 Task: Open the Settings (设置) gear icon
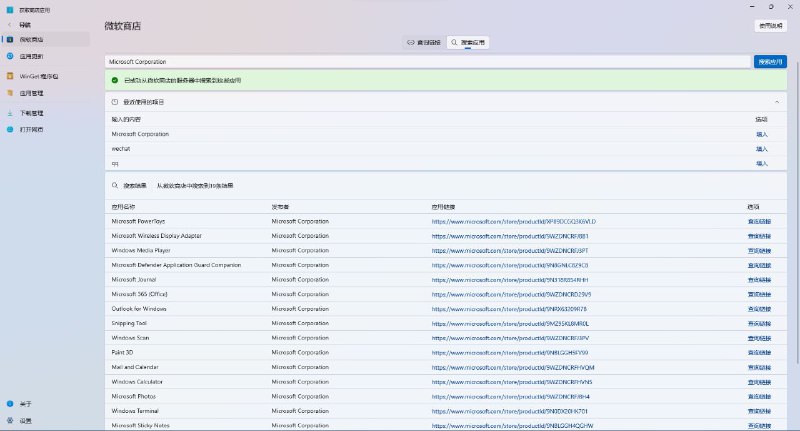pos(10,420)
